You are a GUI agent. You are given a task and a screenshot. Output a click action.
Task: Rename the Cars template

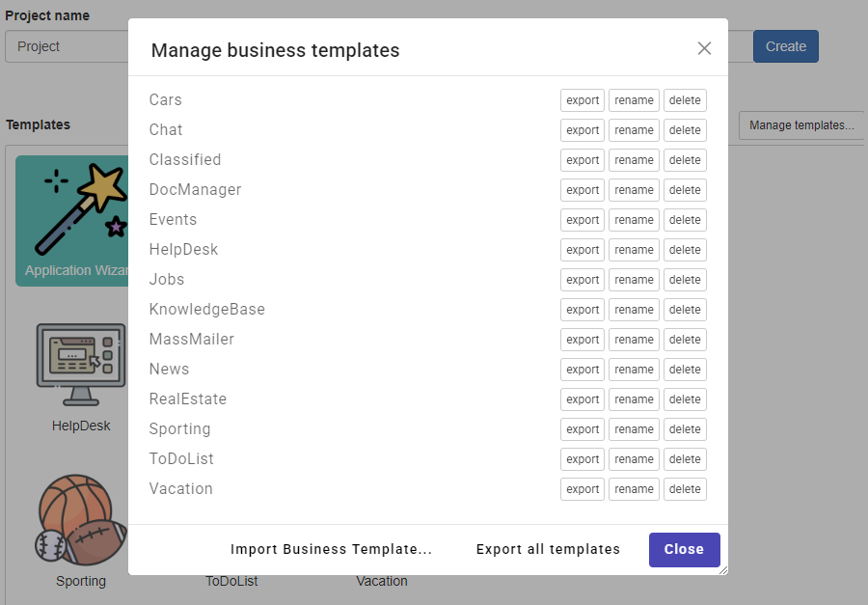(634, 100)
